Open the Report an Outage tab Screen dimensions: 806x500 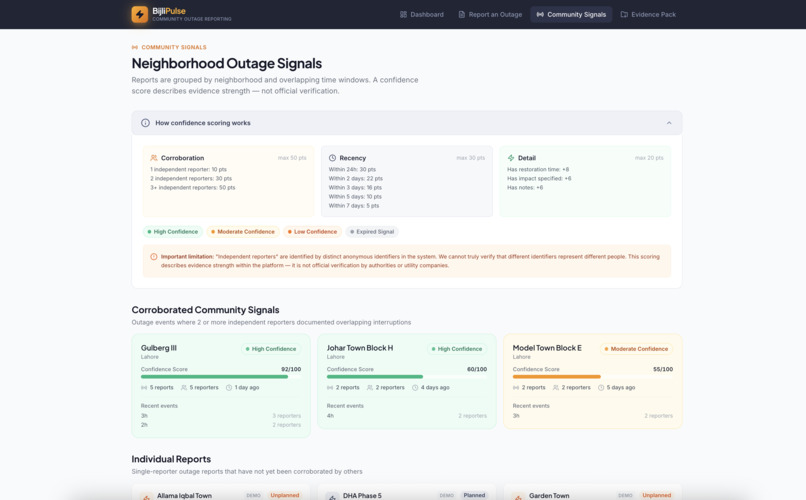point(490,14)
